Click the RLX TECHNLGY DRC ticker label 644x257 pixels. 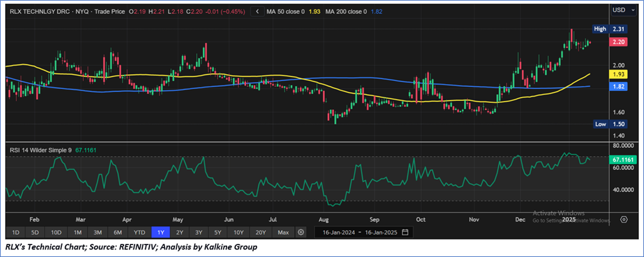(x=39, y=11)
